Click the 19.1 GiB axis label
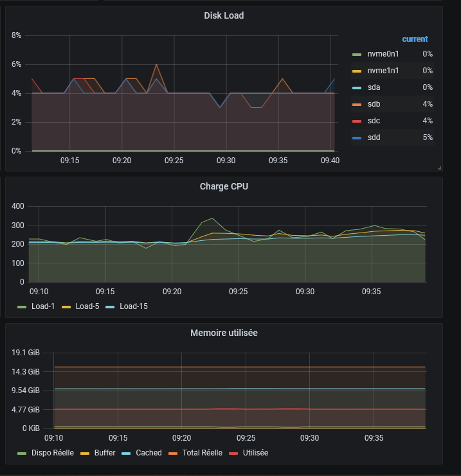 tap(26, 353)
